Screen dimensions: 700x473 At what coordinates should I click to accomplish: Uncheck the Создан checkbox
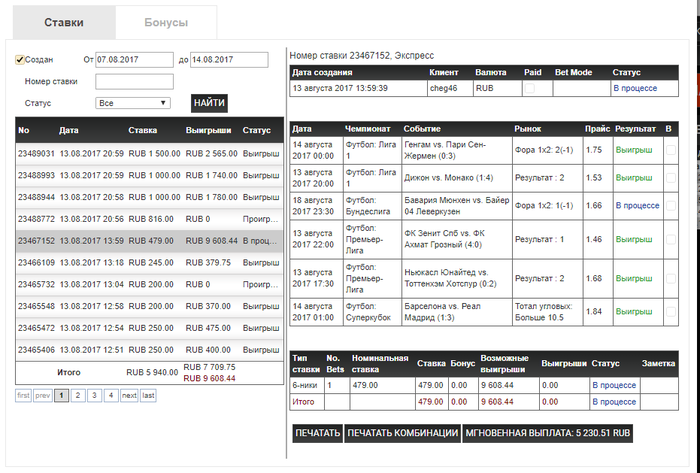pos(19,60)
